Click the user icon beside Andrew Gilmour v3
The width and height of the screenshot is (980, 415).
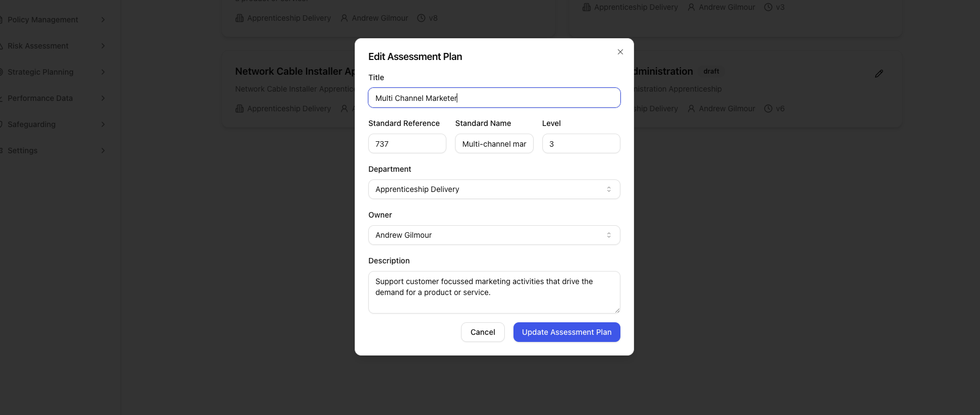tap(691, 7)
